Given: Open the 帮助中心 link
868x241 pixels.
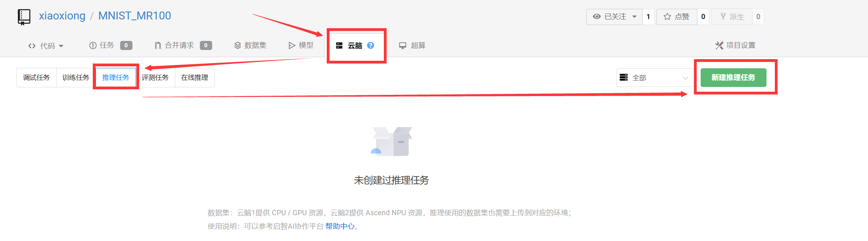Looking at the screenshot, I should point(340,226).
